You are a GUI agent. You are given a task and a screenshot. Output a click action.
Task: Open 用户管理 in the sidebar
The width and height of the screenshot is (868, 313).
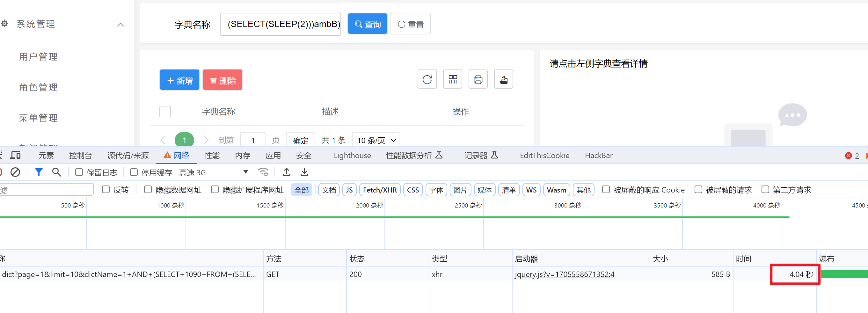coord(38,57)
